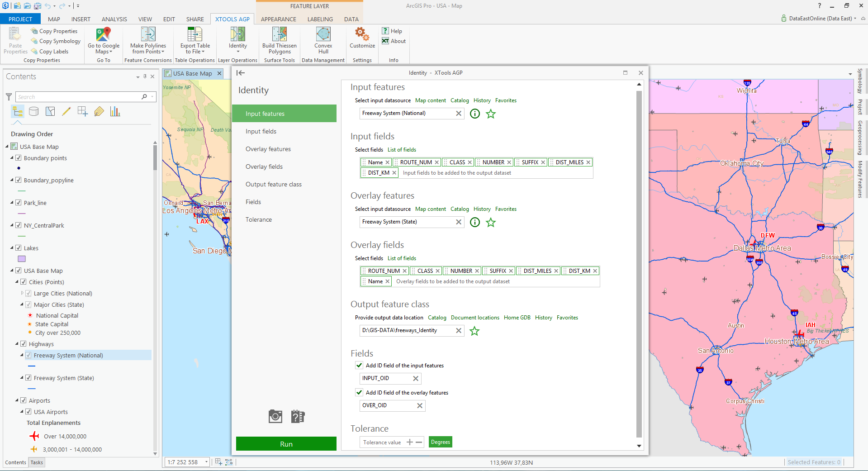Open XTools Customize settings

[362, 38]
